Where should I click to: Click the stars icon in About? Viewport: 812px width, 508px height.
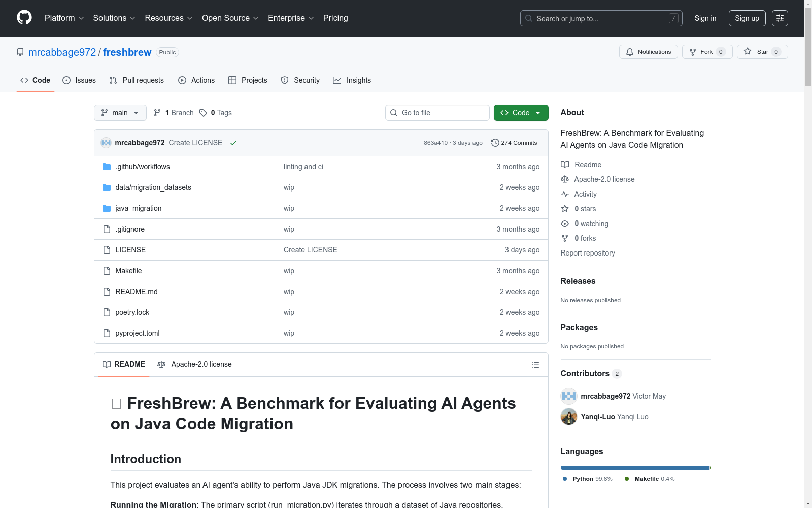(565, 209)
